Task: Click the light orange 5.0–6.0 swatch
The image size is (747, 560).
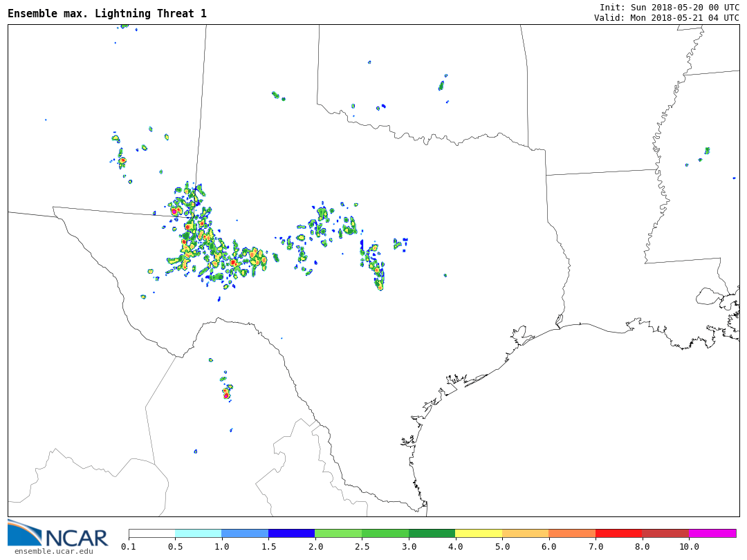Action: click(525, 533)
